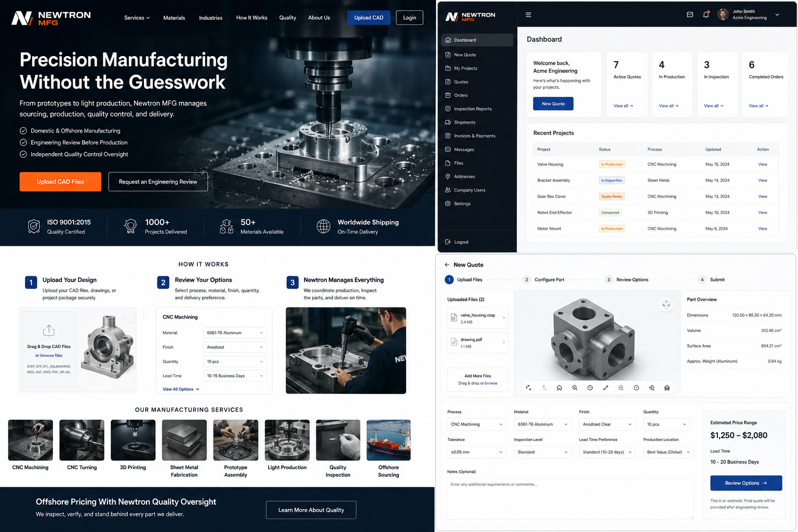798x532 pixels.
Task: Click the upload arrow icon in Drag & Drop box
Action: click(x=48, y=331)
